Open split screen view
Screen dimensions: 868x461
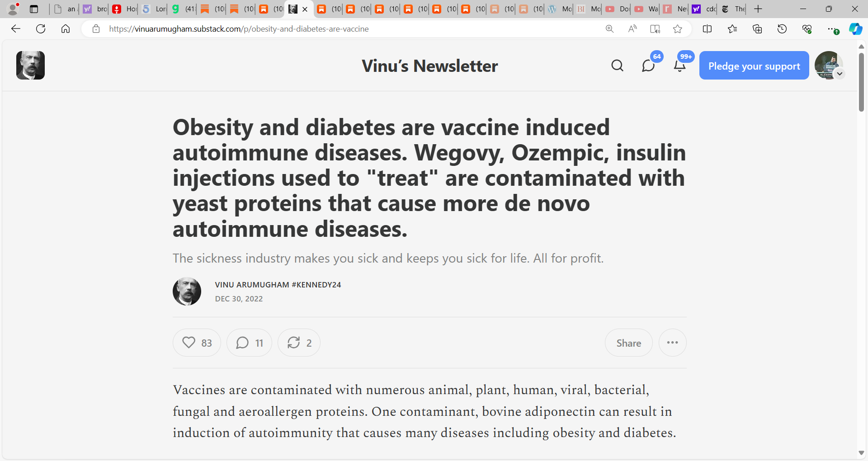708,29
